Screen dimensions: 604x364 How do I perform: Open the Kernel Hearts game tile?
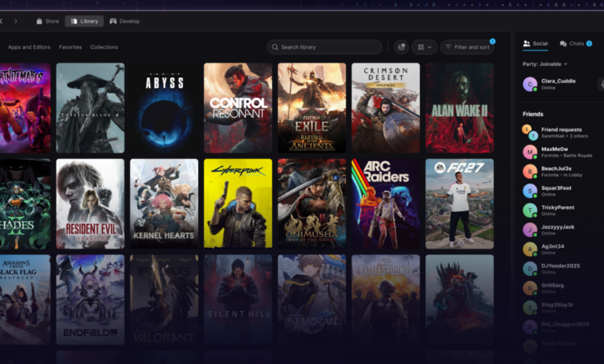pos(164,204)
